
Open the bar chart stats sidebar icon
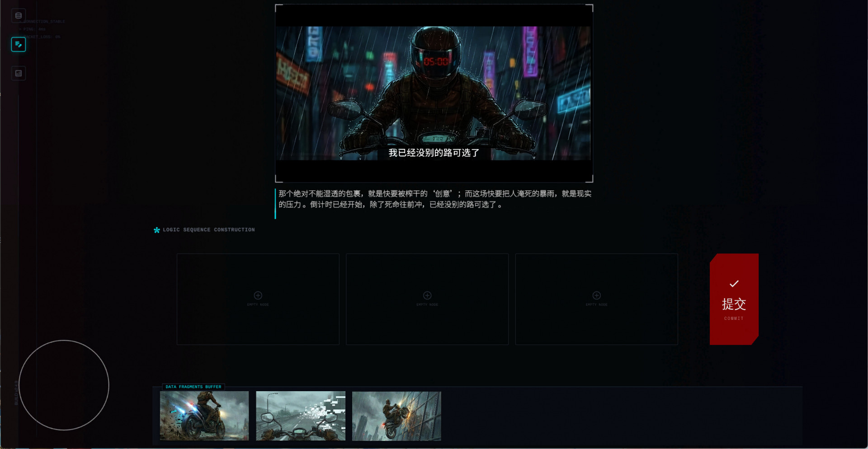[x=19, y=73]
